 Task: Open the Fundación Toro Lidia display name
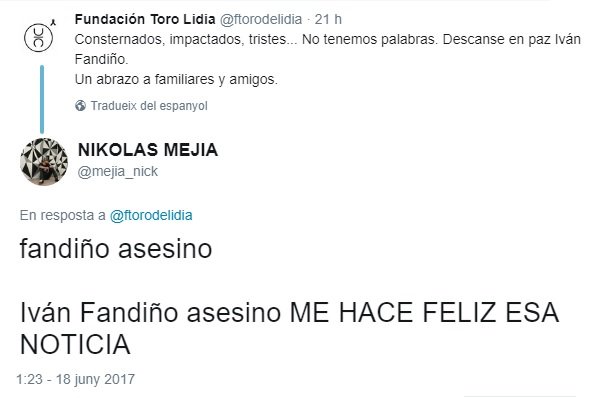coord(145,19)
